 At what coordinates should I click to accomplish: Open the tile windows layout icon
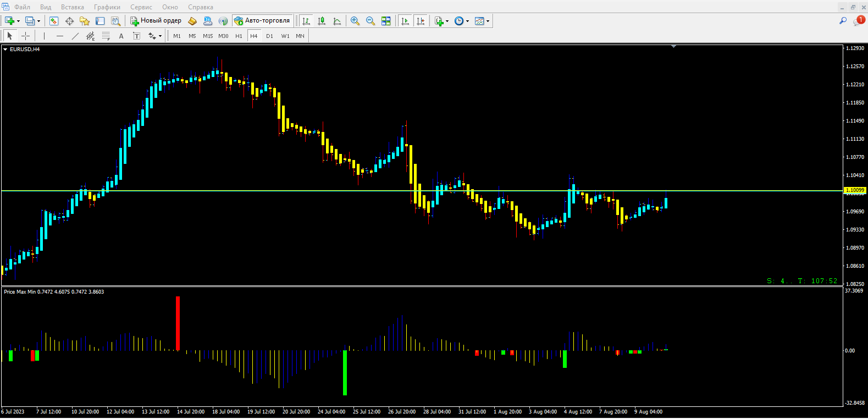(x=386, y=21)
